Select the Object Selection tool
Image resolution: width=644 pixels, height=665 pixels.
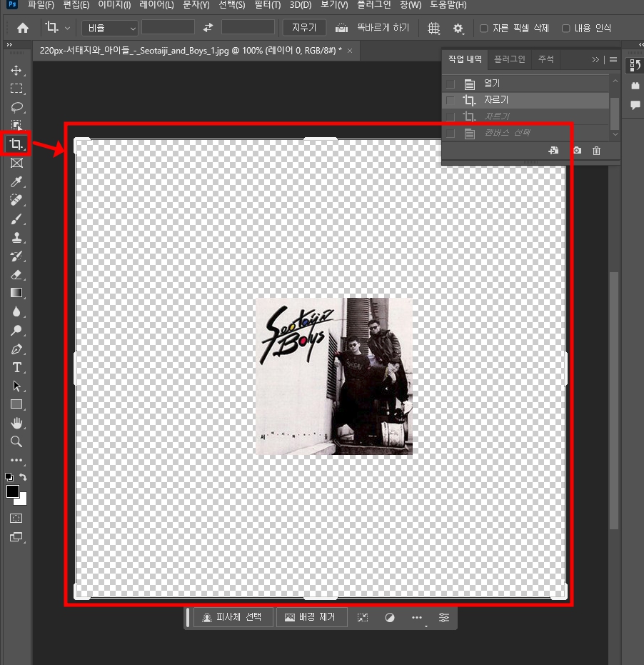coord(16,125)
